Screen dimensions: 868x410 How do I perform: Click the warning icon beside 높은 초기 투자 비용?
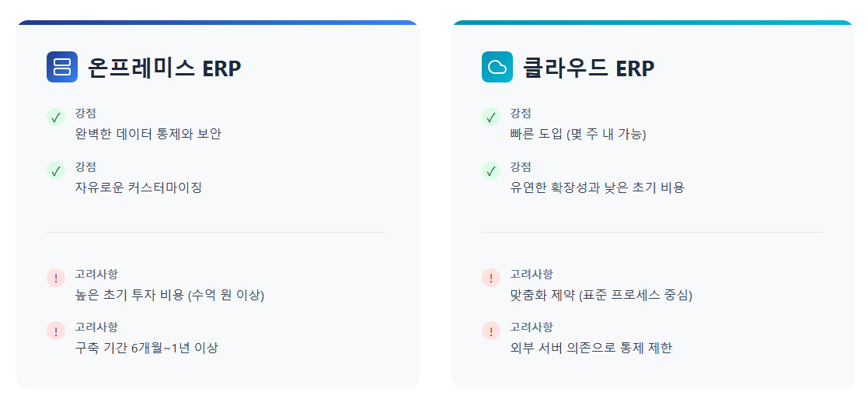click(x=56, y=278)
